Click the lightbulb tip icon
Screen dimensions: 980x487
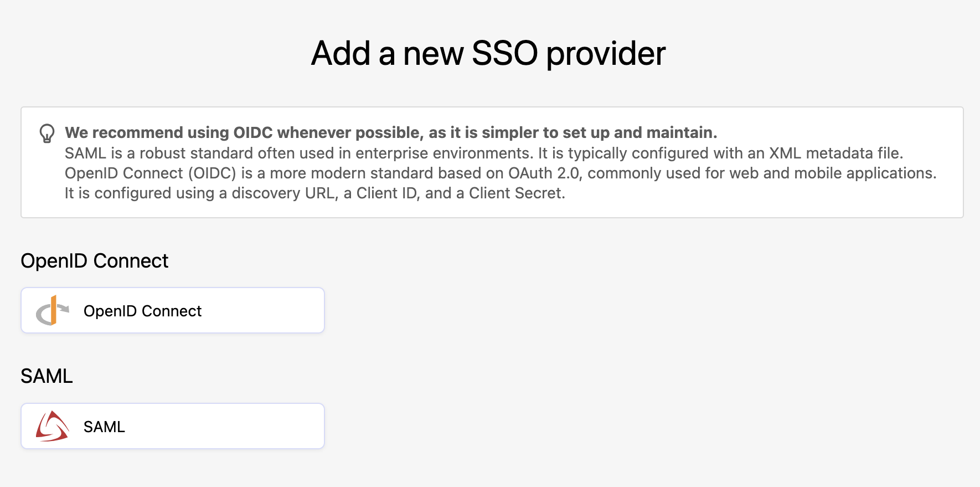point(47,134)
